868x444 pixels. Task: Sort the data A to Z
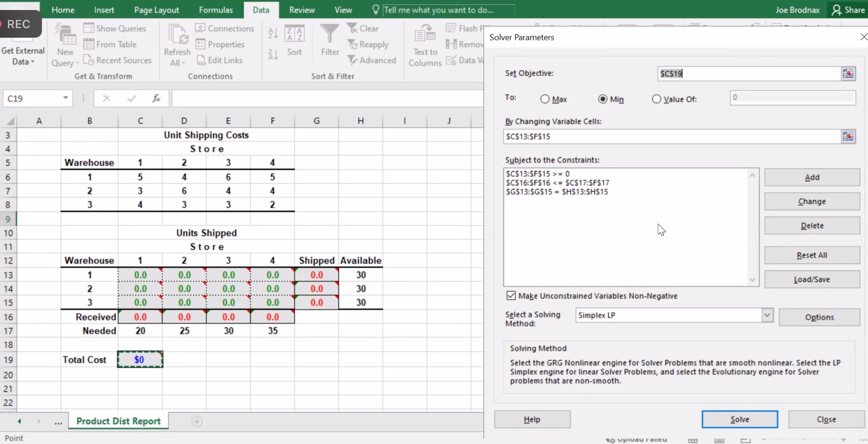pos(273,34)
